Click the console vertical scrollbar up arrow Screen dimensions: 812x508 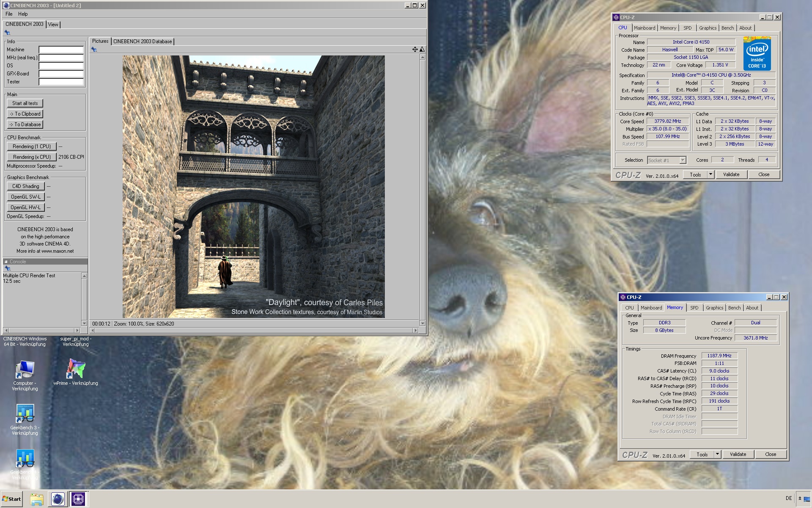pyautogui.click(x=84, y=276)
